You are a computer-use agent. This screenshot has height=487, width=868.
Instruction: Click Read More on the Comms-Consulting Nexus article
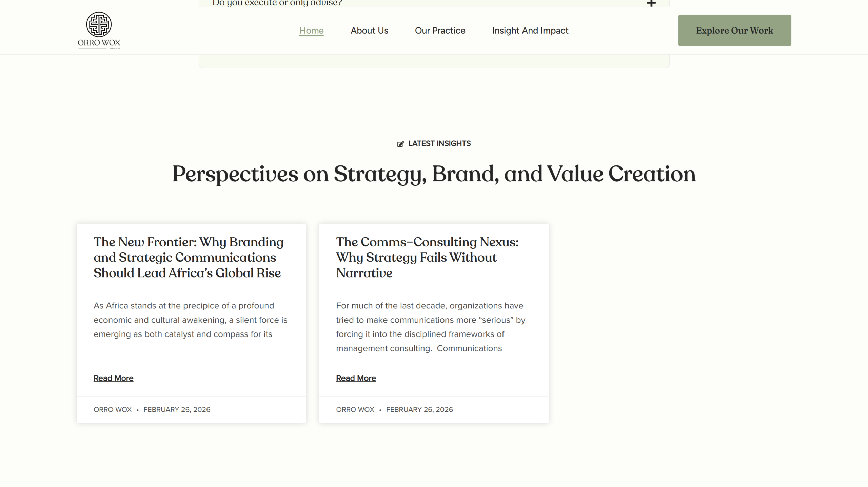pyautogui.click(x=356, y=378)
